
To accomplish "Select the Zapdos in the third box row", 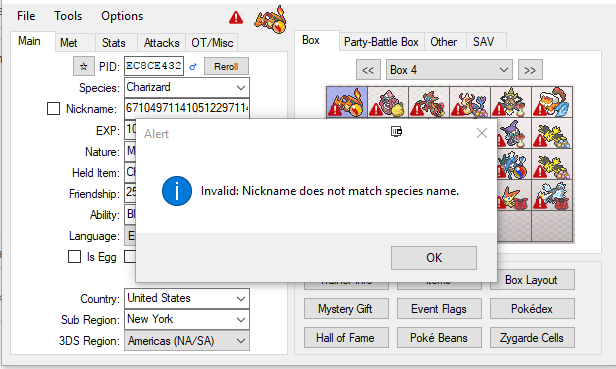I will coord(552,164).
